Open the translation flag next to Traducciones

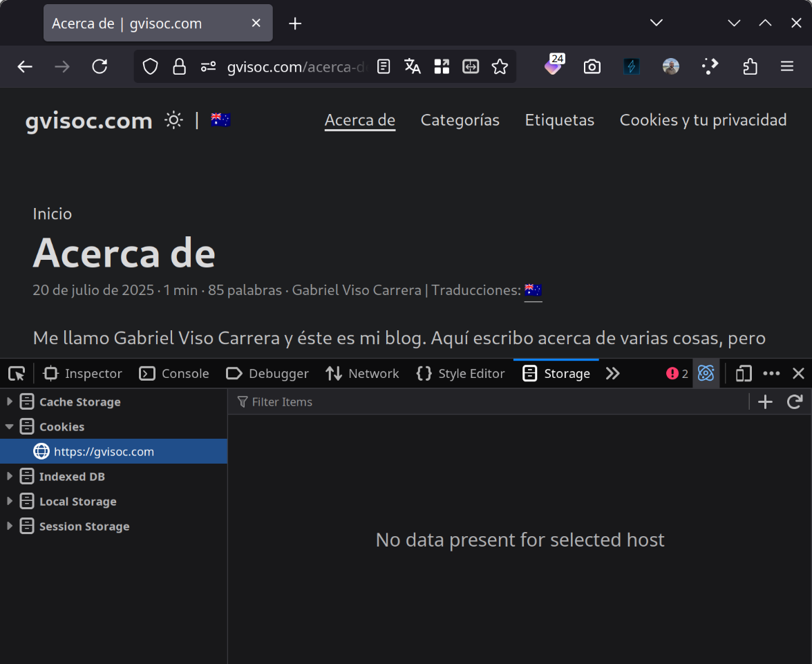coord(533,290)
